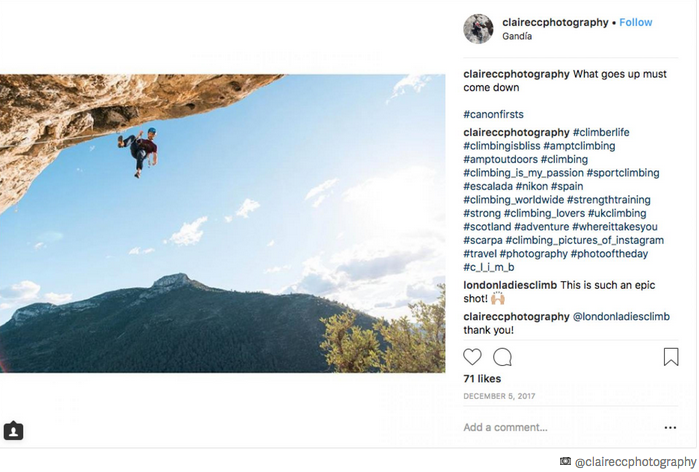The width and height of the screenshot is (699, 472).
Task: Click in the Add a comment field
Action: (550, 428)
